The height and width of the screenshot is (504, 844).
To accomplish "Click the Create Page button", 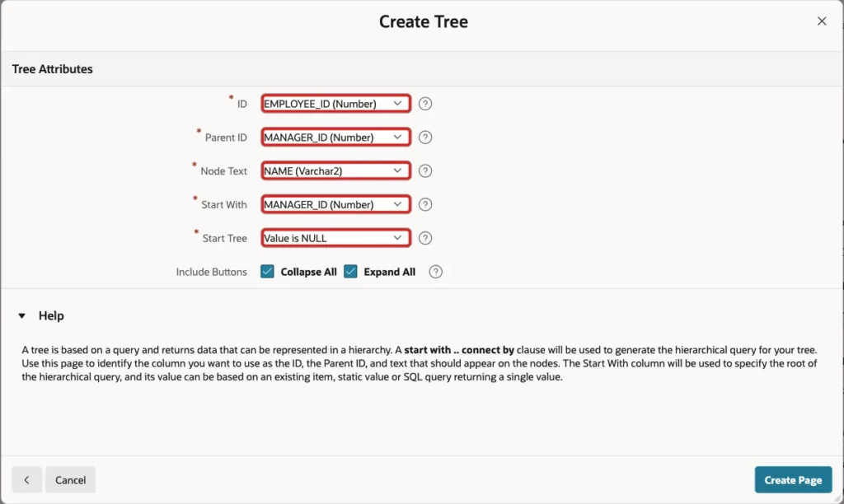I will click(793, 480).
